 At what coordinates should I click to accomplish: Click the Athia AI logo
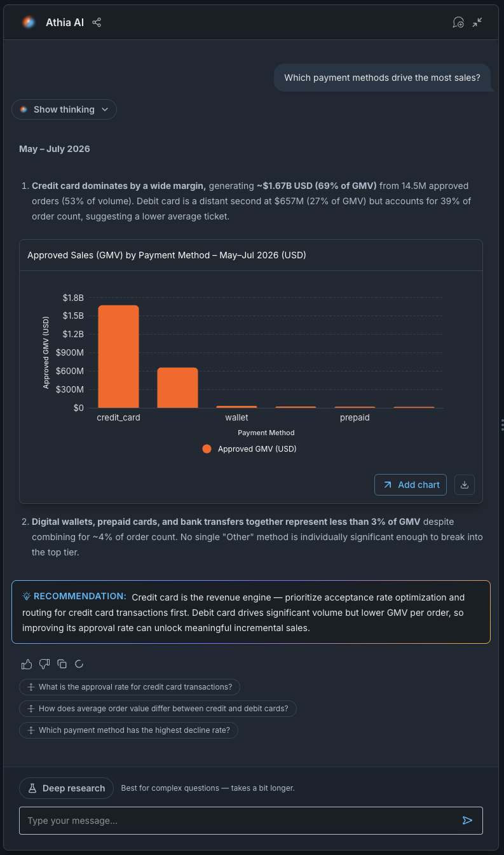[x=29, y=22]
